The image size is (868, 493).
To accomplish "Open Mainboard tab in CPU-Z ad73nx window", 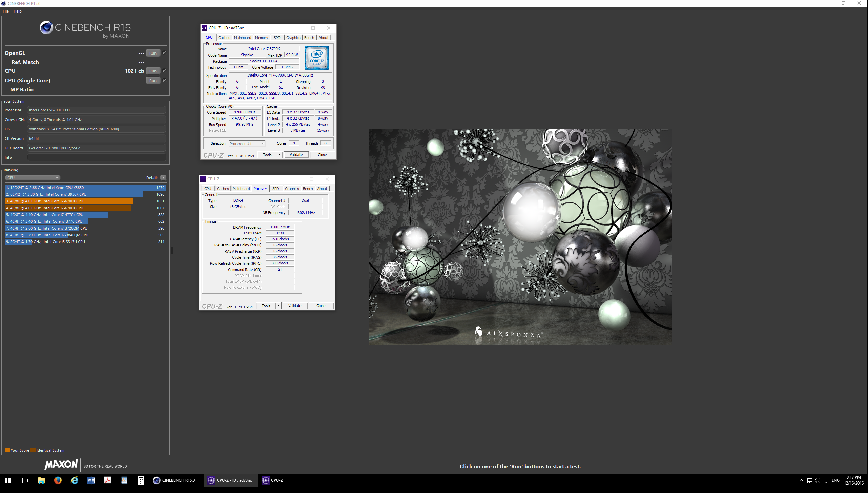I will click(x=243, y=38).
